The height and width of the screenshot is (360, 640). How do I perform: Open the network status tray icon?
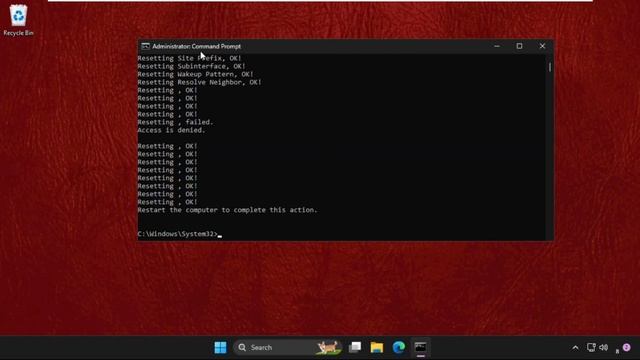coord(591,347)
